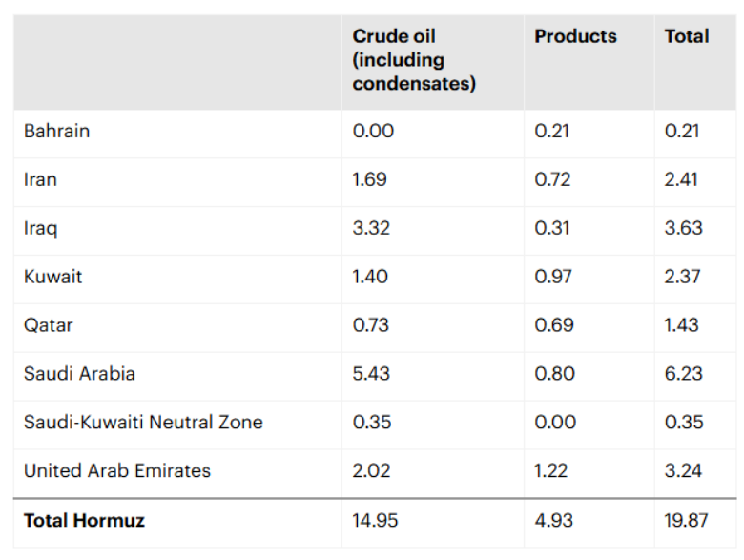Click the Total Hormuz row label
Screen dimensions: 744x560
(84, 521)
